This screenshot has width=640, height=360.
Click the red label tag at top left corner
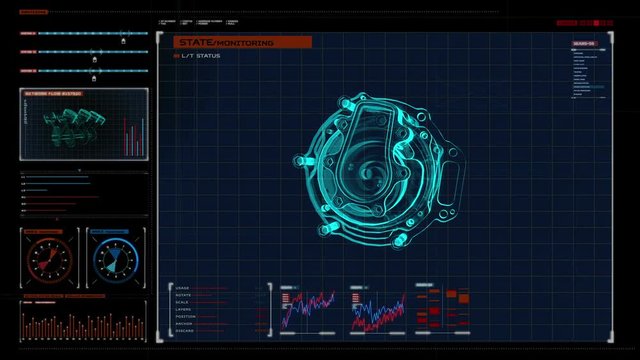(33, 12)
